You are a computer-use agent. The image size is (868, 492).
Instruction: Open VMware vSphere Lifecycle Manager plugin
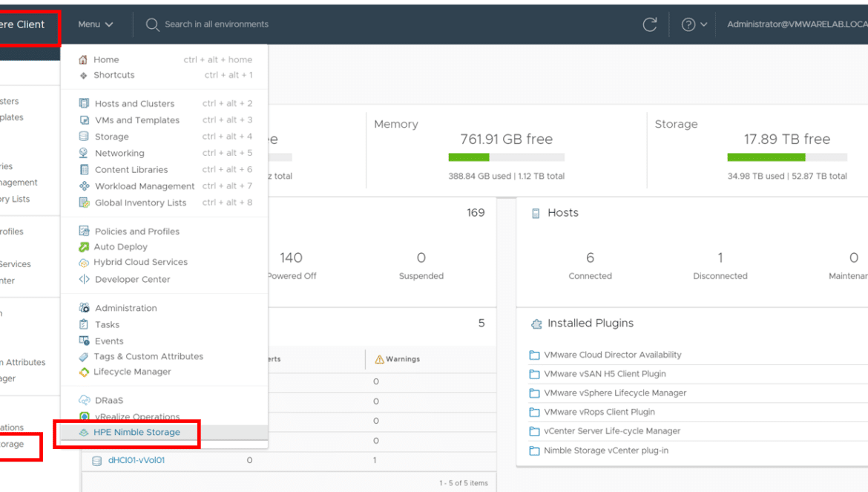[615, 393]
